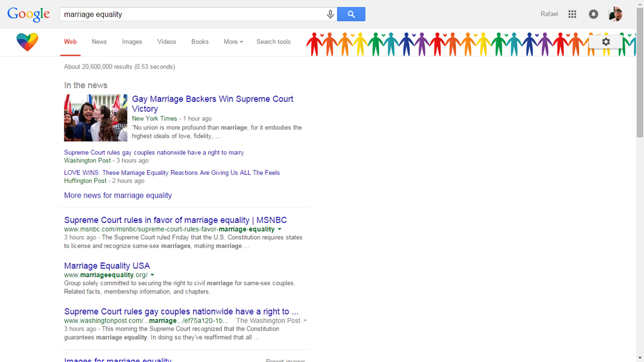This screenshot has height=362, width=644.
Task: Select the News search tab
Action: click(99, 42)
